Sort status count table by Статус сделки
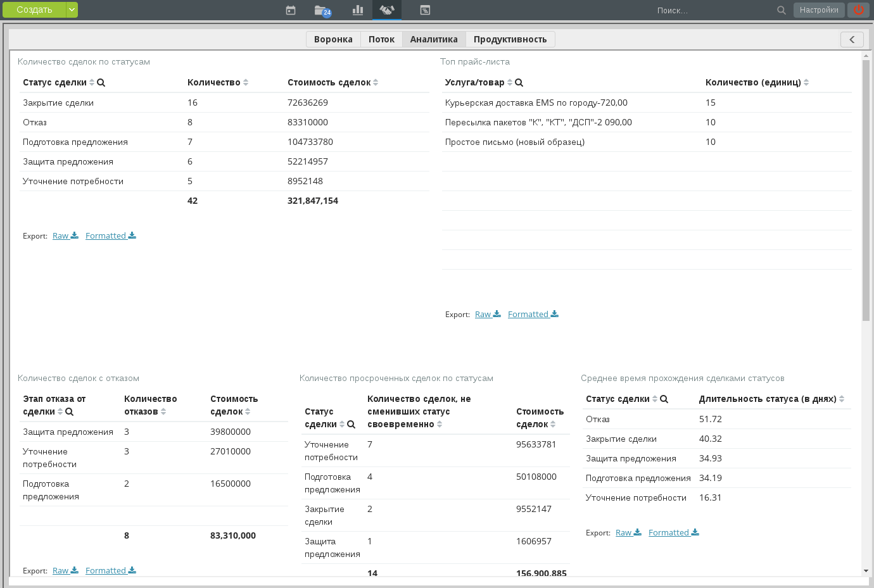Viewport: 874px width, 588px height. coord(92,82)
